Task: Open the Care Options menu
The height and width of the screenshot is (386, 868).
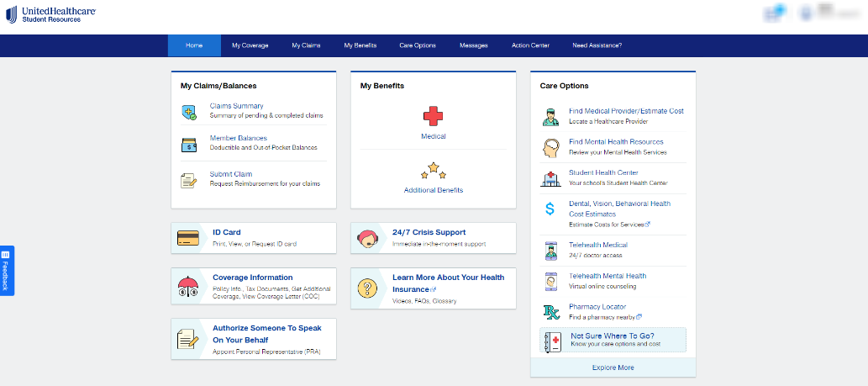Action: pyautogui.click(x=418, y=45)
